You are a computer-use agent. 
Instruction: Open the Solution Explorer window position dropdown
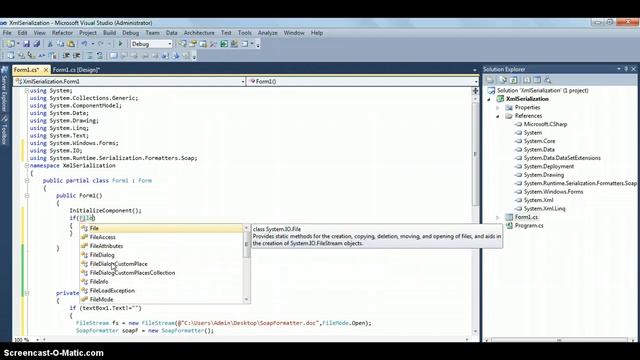click(619, 69)
